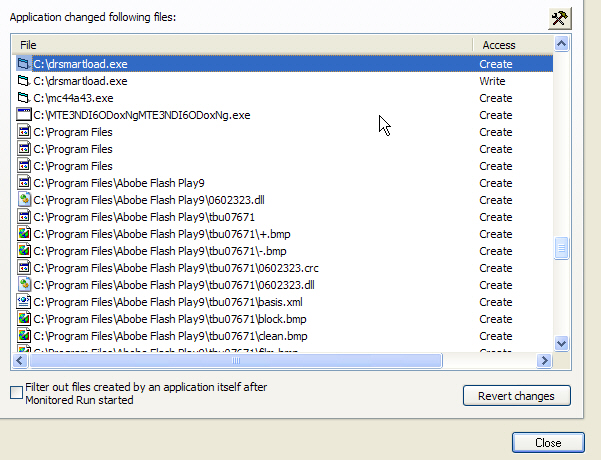This screenshot has height=460, width=601.
Task: Click the 0602323.crc file icon
Action: coord(24,268)
